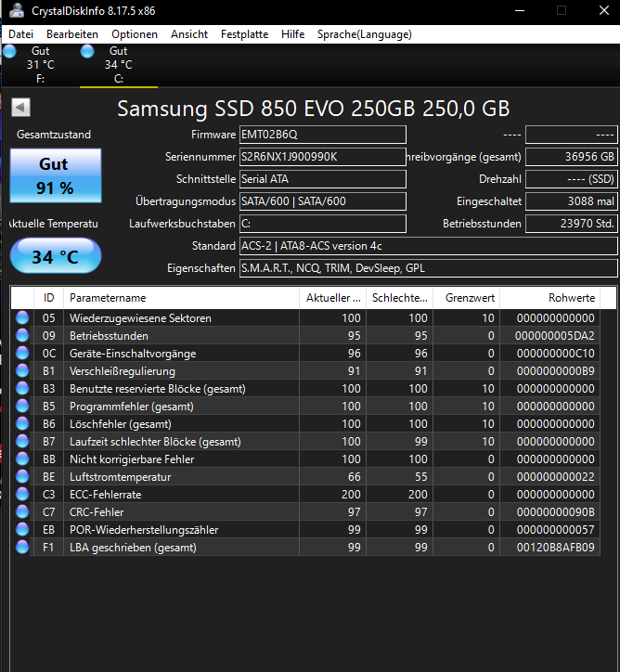This screenshot has width=620, height=672.
Task: Click the Rohwerte column header
Action: click(550, 298)
